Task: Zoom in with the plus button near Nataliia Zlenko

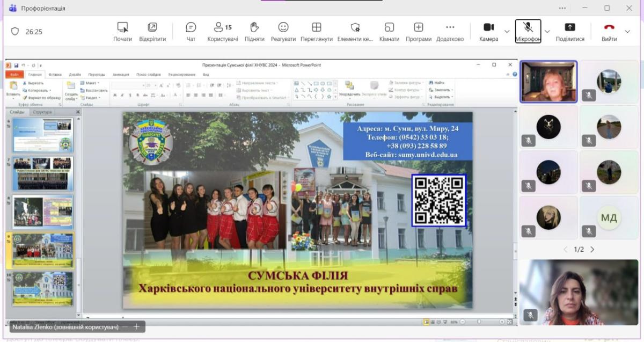Action: click(136, 326)
